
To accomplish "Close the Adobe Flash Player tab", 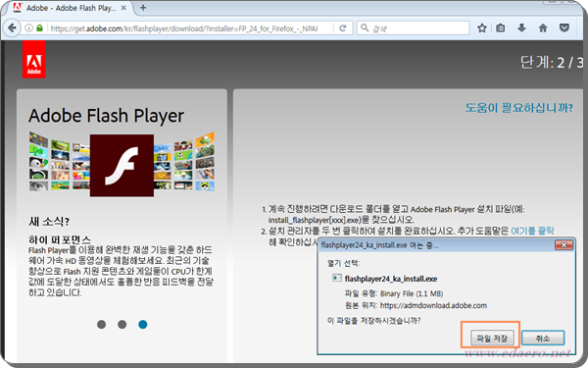I will click(x=123, y=8).
